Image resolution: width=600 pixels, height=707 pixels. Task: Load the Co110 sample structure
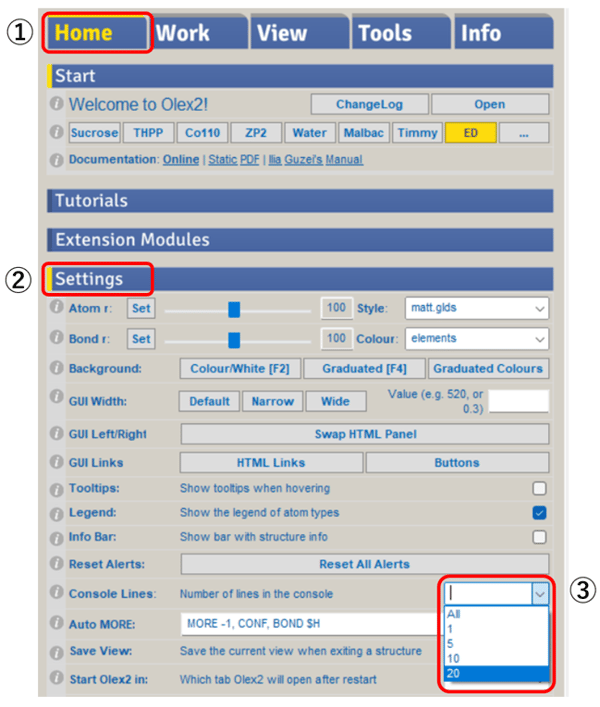point(202,133)
